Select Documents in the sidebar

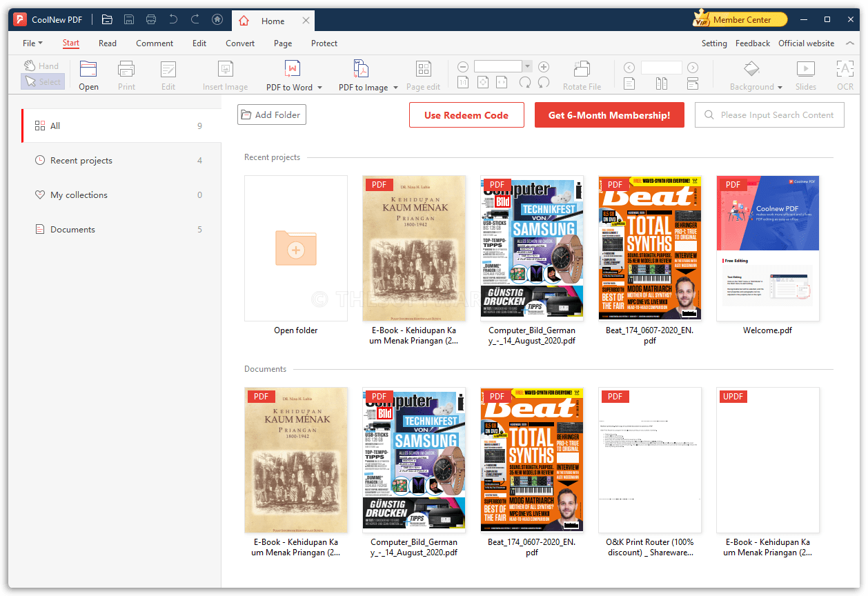(121, 229)
